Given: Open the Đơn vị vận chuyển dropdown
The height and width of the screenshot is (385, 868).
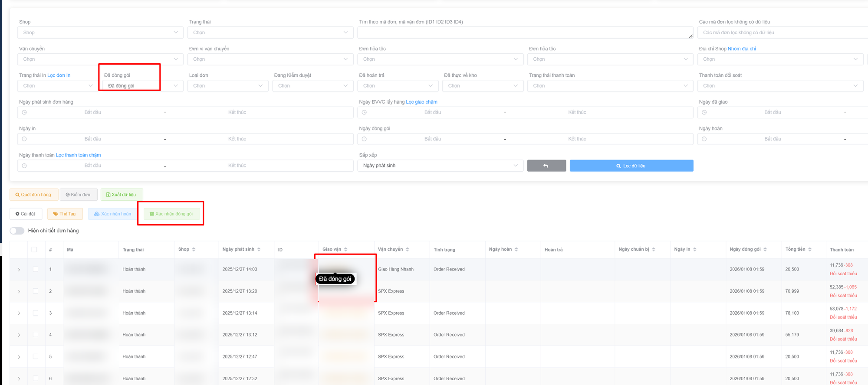Looking at the screenshot, I should pyautogui.click(x=270, y=59).
